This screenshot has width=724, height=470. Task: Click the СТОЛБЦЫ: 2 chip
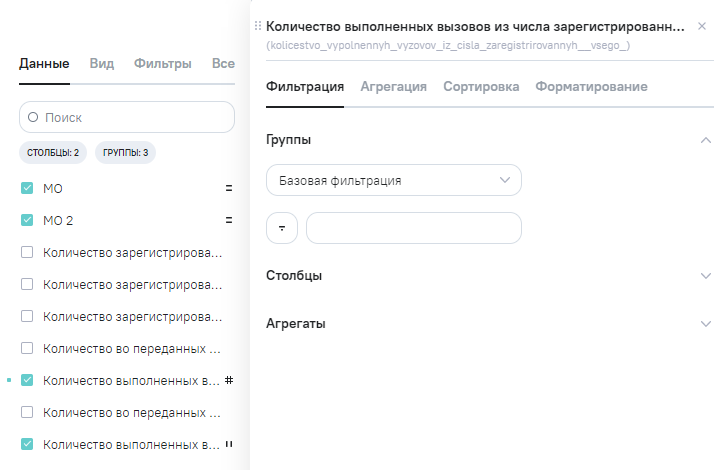click(53, 152)
